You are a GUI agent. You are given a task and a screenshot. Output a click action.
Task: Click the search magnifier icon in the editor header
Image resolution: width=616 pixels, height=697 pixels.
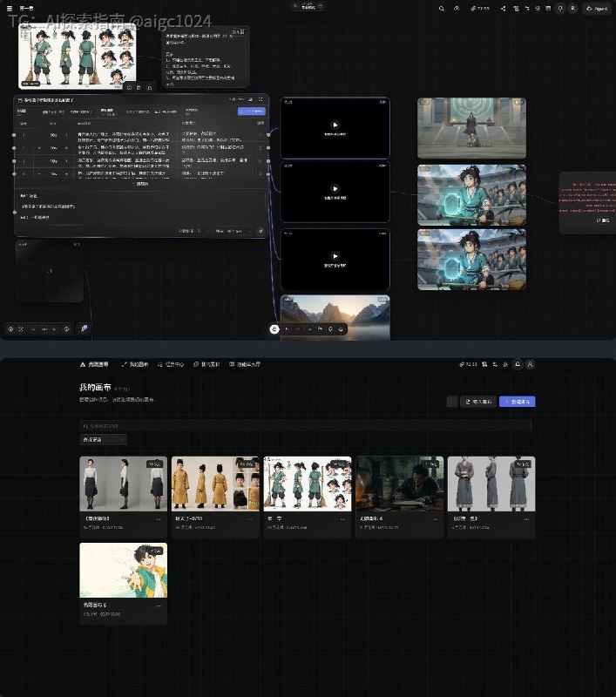pyautogui.click(x=442, y=9)
